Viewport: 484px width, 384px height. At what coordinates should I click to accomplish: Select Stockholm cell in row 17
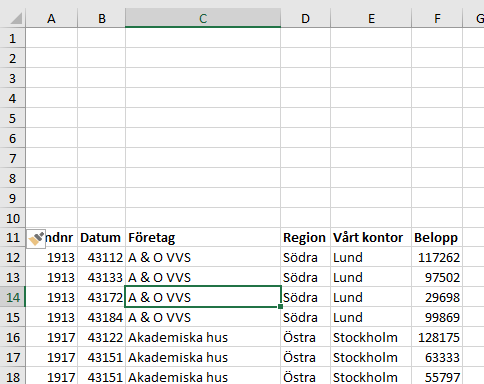tap(371, 357)
